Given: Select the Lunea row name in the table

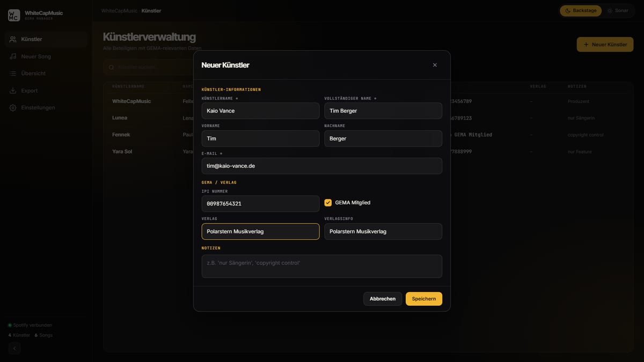Looking at the screenshot, I should [x=120, y=118].
